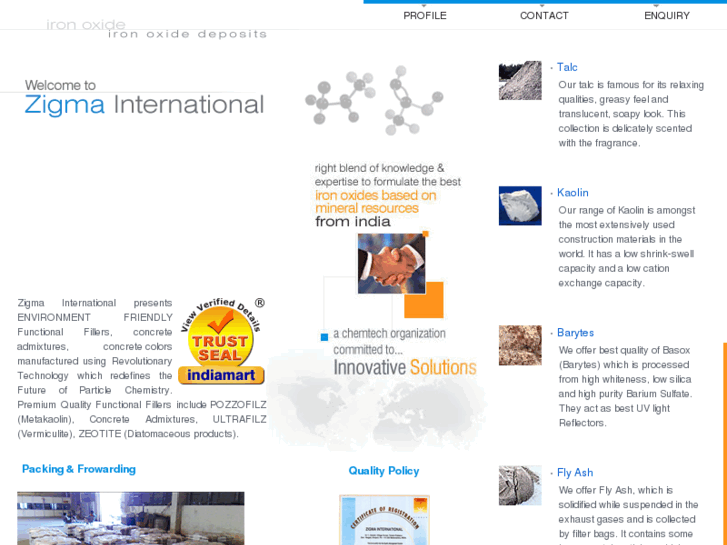Open the Barytes mineral thumbnail
Screen dimensions: 727x545
pyautogui.click(x=520, y=345)
